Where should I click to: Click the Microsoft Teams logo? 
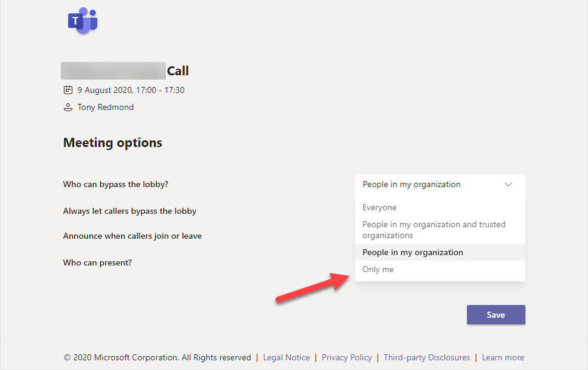pyautogui.click(x=82, y=21)
